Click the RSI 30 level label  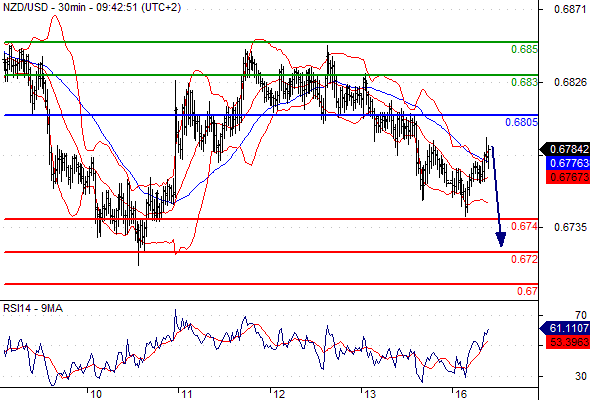pos(581,376)
